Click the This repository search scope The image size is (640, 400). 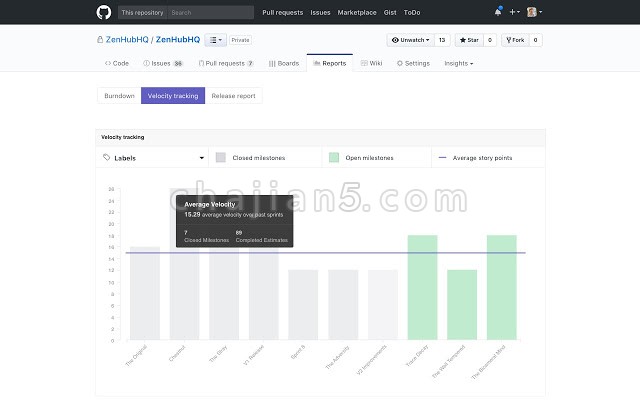tap(142, 13)
